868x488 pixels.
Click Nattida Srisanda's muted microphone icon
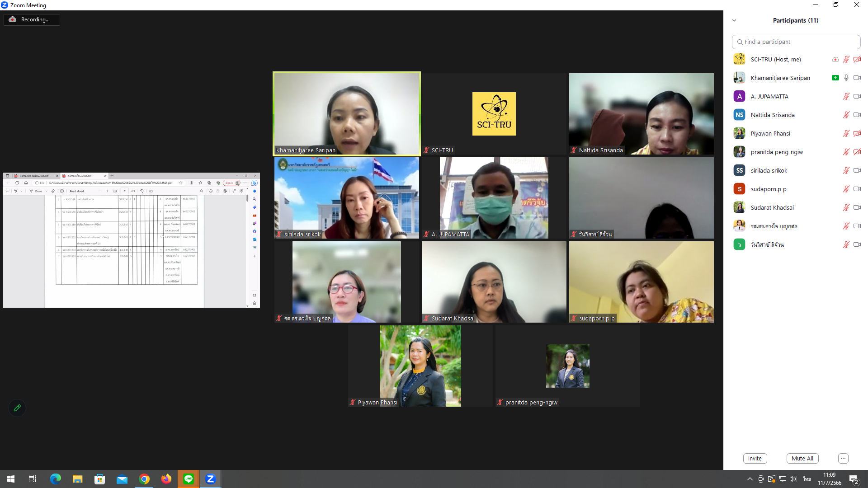846,115
